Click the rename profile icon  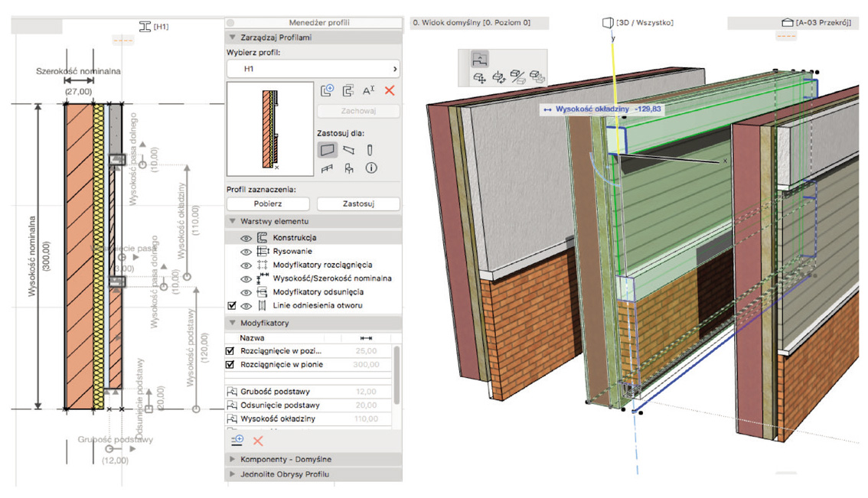[x=369, y=90]
